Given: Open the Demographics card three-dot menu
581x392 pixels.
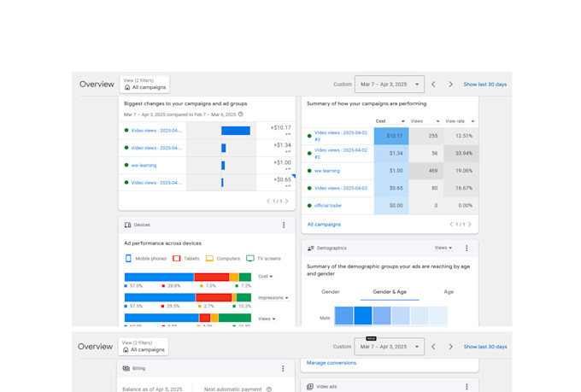Looking at the screenshot, I should coord(467,248).
